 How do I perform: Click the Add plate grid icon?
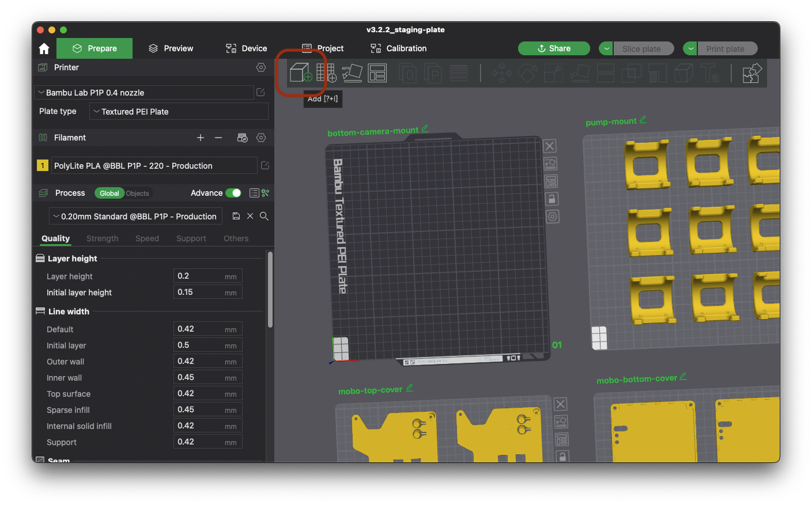pos(326,73)
